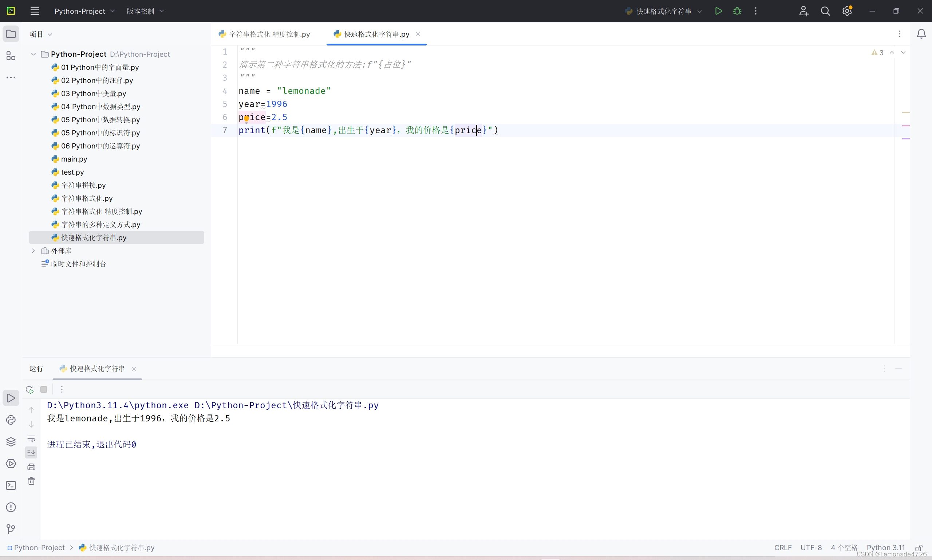Switch to 字符串格式化 精度控制.py editor tab
The image size is (932, 560).
tap(269, 34)
